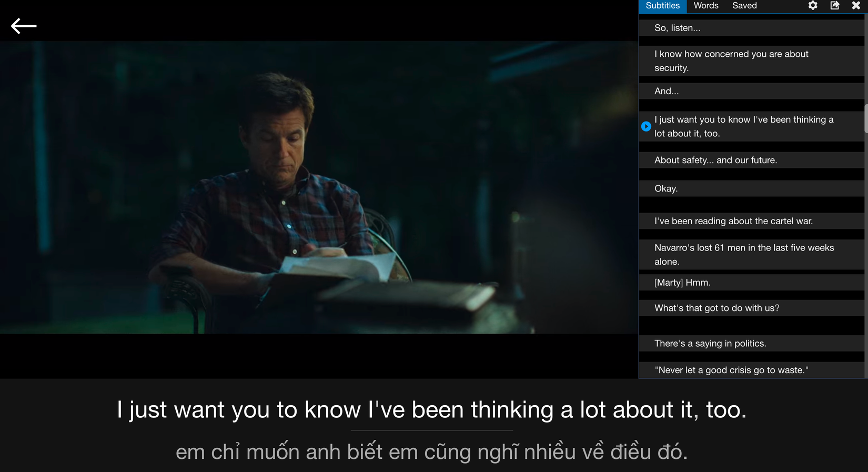Select "Navarro's lost 61 men" subtitle line
Image resolution: width=868 pixels, height=472 pixels.
(752, 255)
